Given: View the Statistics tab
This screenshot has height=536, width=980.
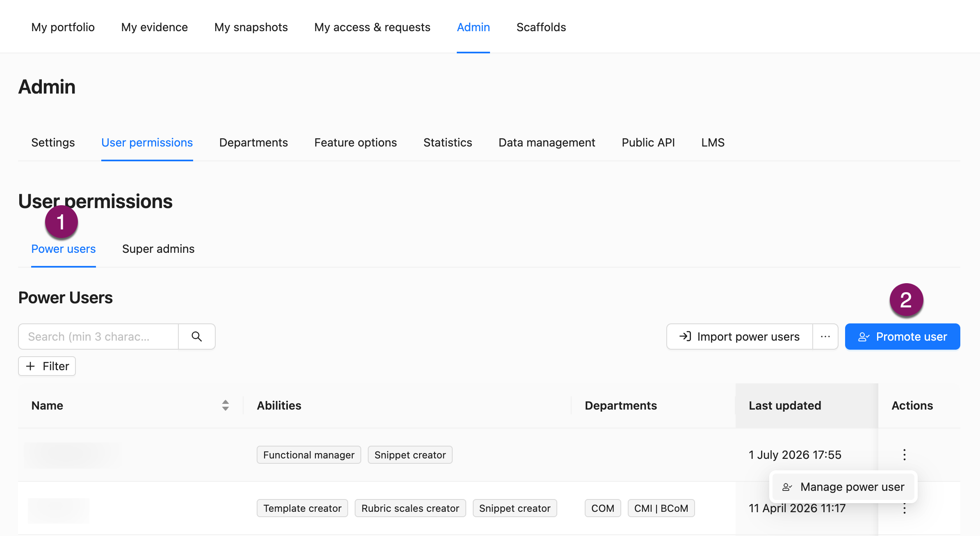Looking at the screenshot, I should click(448, 142).
